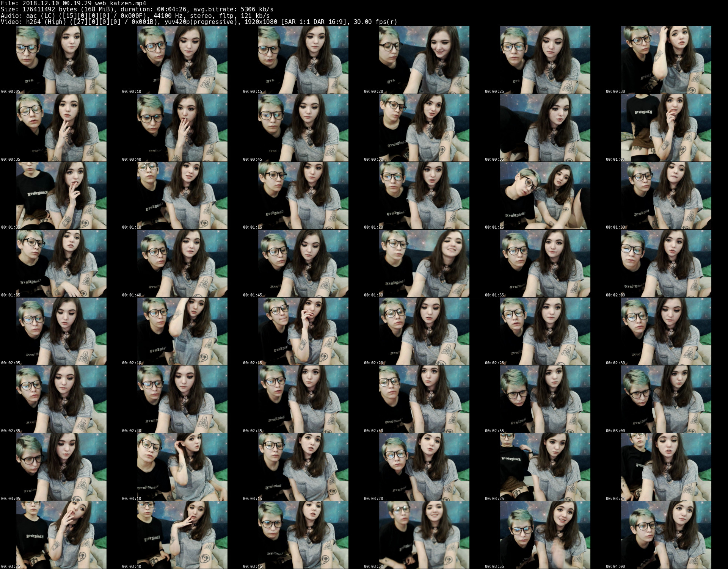728x569 pixels.
Task: Pick the preview frame marked 00:01:55
Action: 545,263
